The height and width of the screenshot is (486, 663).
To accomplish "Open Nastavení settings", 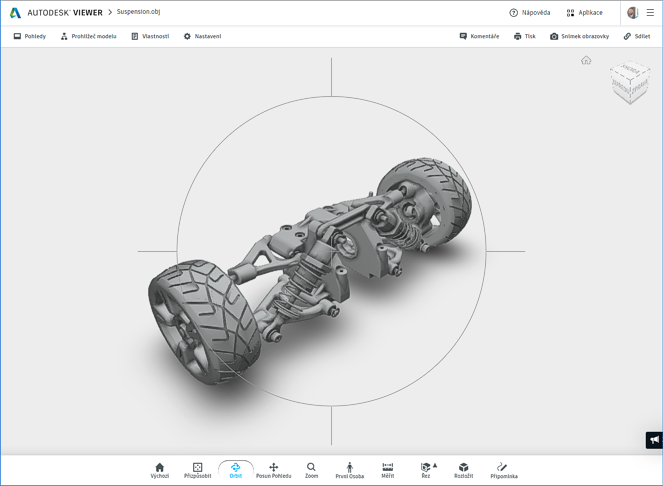I will click(202, 36).
